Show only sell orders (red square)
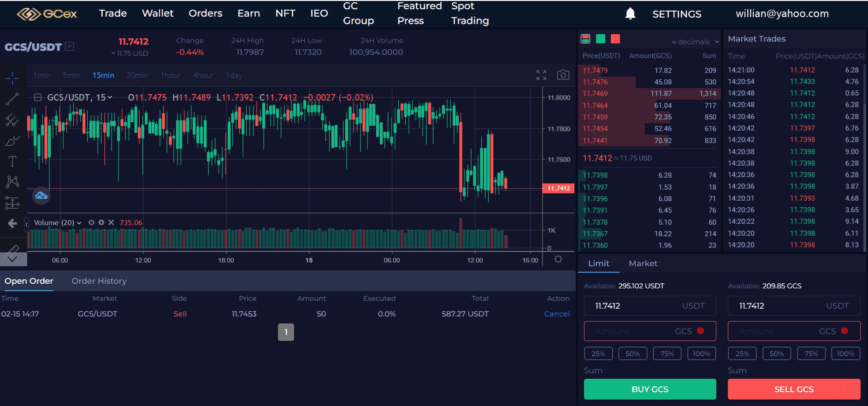 (x=615, y=39)
